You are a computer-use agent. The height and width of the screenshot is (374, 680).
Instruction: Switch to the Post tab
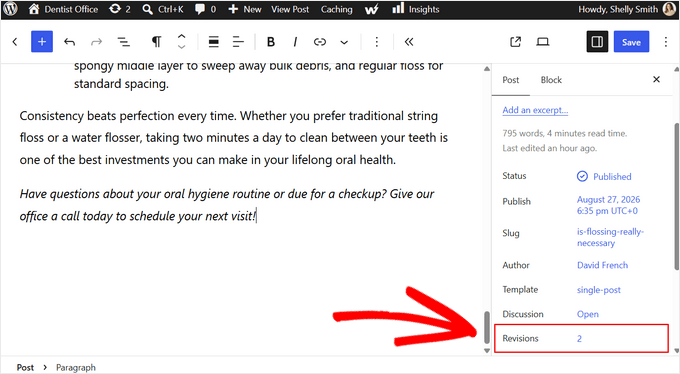pos(510,80)
